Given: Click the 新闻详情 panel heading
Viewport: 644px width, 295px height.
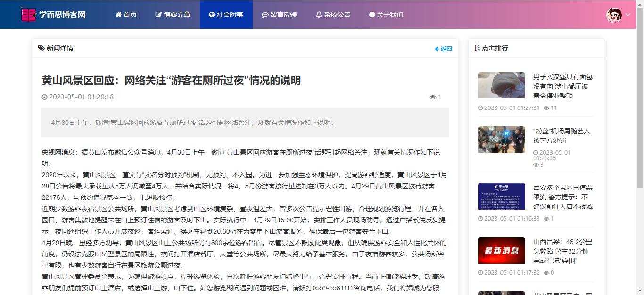Looking at the screenshot, I should tap(60, 48).
